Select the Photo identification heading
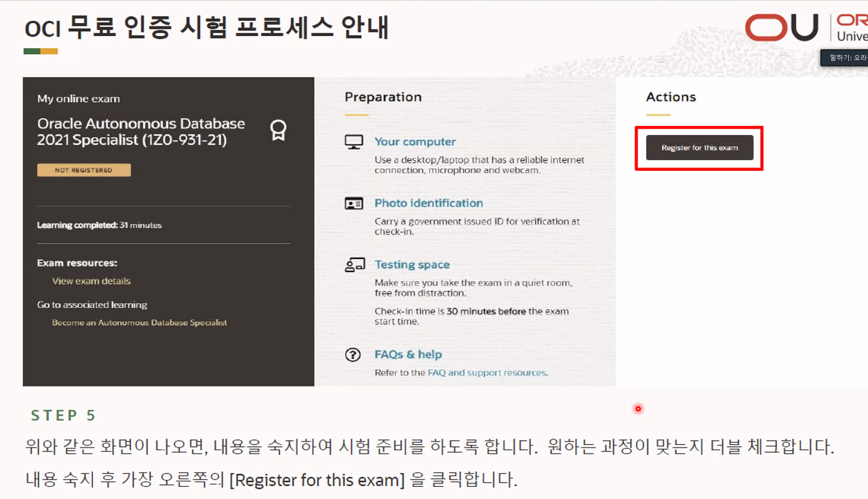Screen dimensions: 868x499 coord(429,203)
